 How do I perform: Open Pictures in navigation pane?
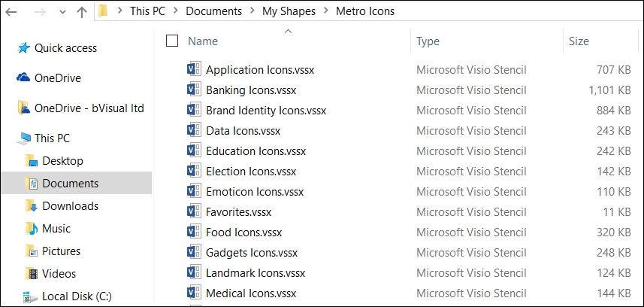pos(61,251)
